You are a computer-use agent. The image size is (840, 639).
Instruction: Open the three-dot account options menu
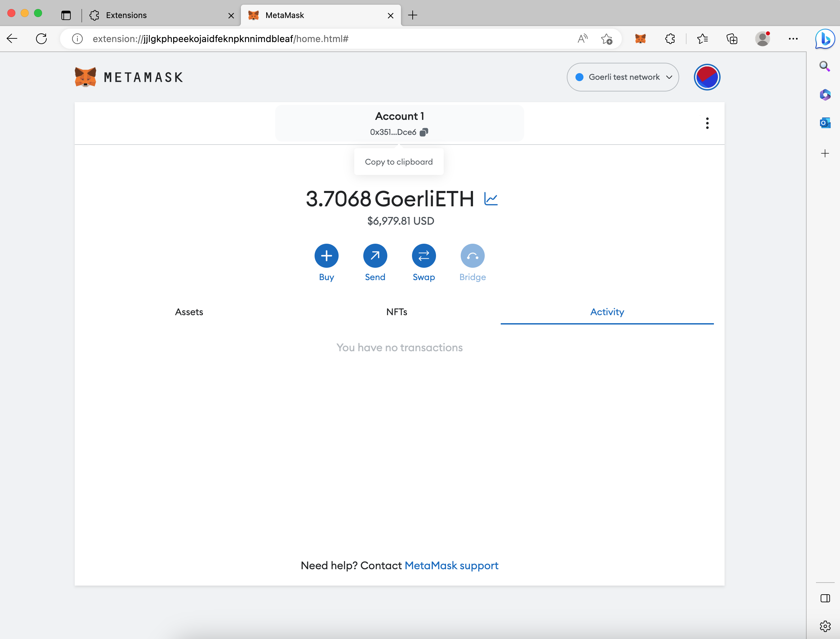click(707, 123)
